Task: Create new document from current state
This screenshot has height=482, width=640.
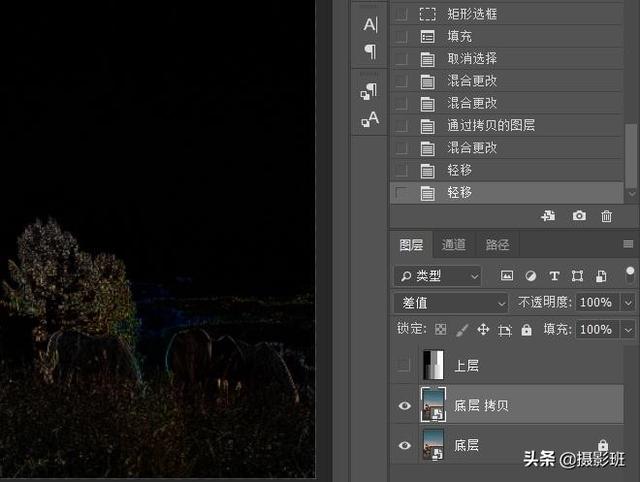Action: pos(548,216)
